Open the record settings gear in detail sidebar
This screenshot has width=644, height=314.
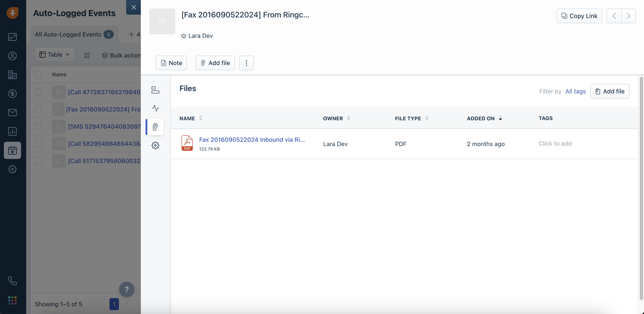coord(155,145)
